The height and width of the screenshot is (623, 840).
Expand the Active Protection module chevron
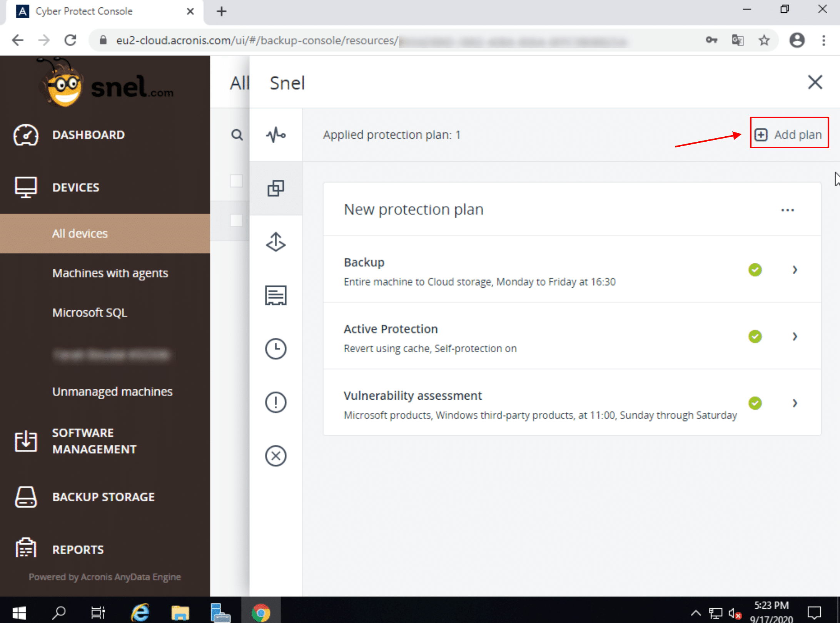pos(795,337)
